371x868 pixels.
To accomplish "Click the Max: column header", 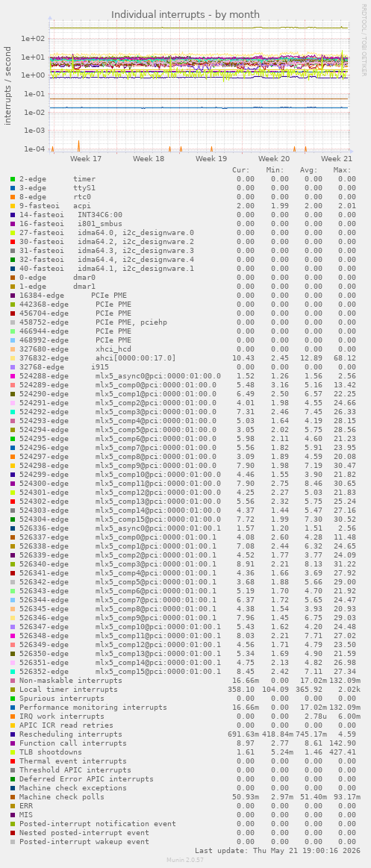I will [x=342, y=170].
